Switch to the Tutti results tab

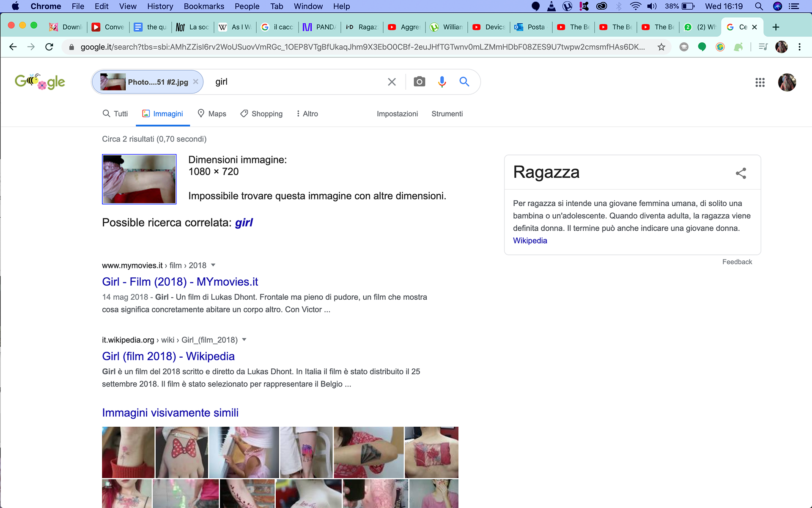(x=115, y=113)
